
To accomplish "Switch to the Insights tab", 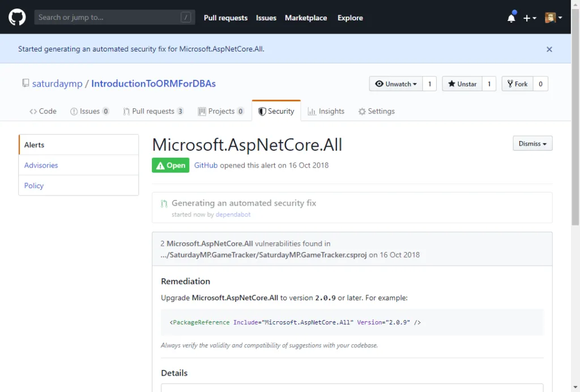I will (x=326, y=112).
